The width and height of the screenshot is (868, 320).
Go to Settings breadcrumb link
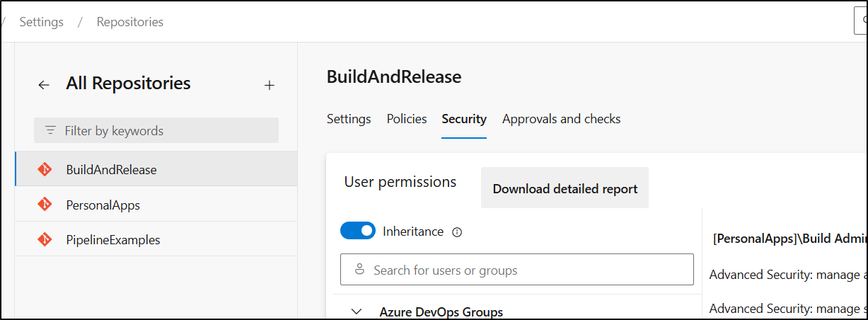[x=42, y=22]
